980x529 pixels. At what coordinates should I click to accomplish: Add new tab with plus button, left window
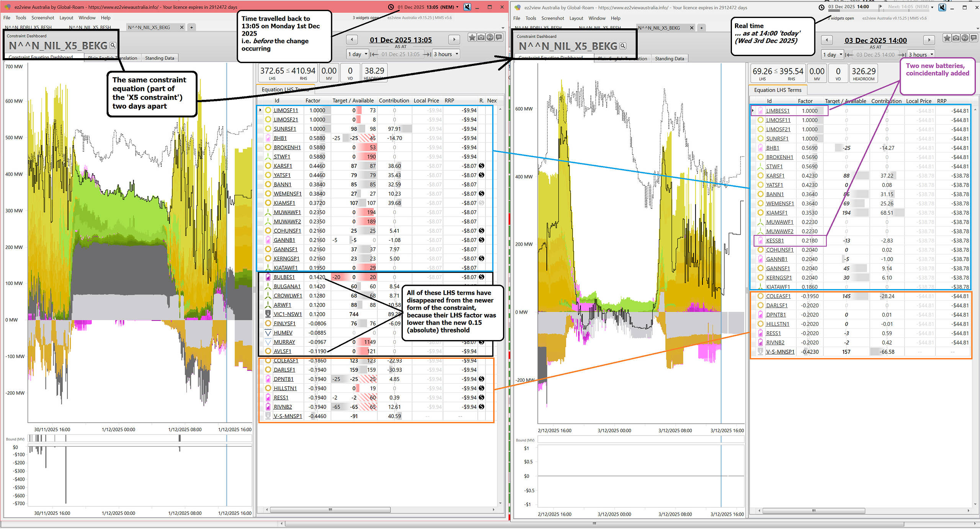pyautogui.click(x=191, y=27)
